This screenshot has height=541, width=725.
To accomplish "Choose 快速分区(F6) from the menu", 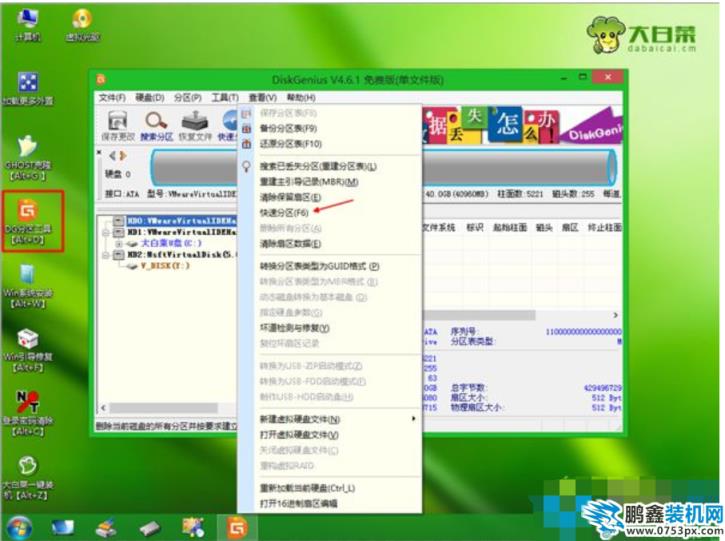I will click(283, 213).
